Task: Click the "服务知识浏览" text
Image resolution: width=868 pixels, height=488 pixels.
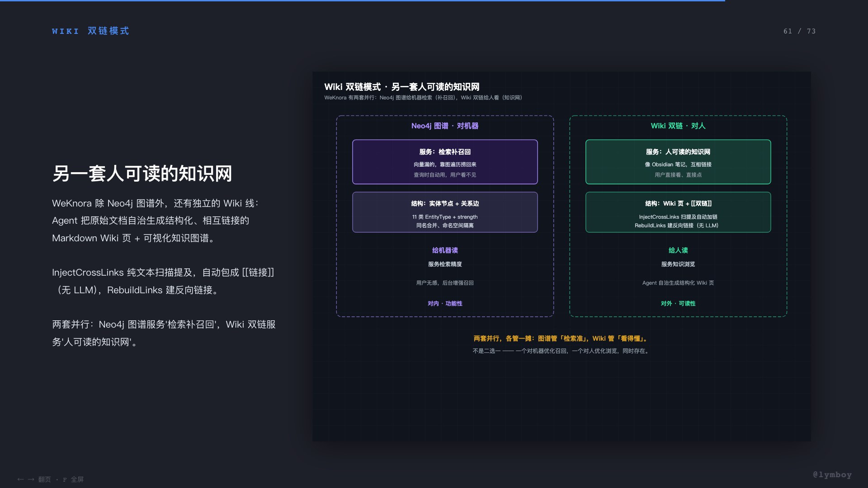Action: pos(678,264)
